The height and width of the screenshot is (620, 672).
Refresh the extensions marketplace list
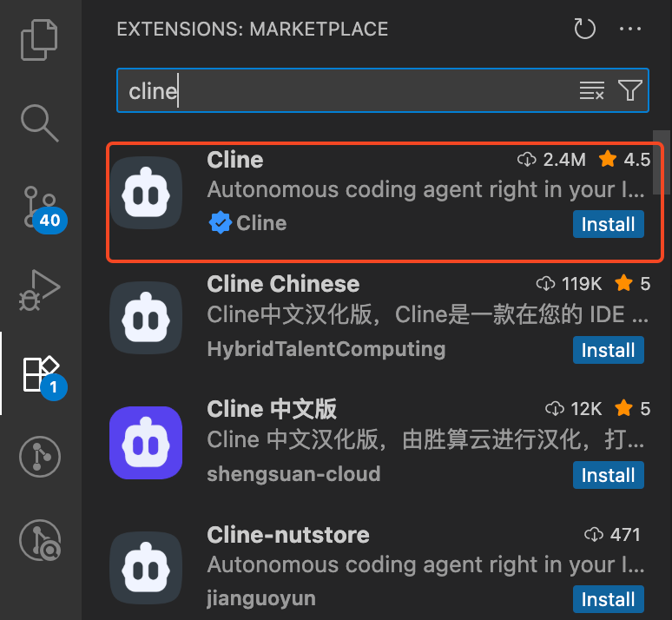[584, 29]
